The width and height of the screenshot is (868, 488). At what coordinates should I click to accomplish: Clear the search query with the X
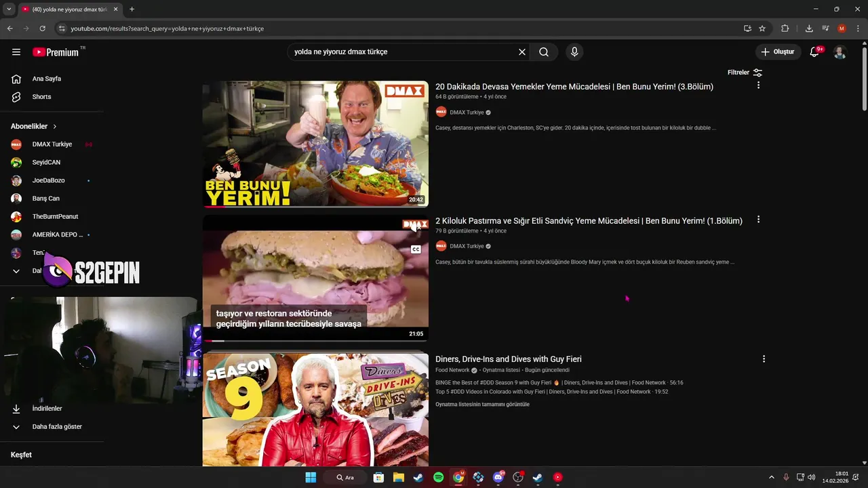pyautogui.click(x=522, y=52)
